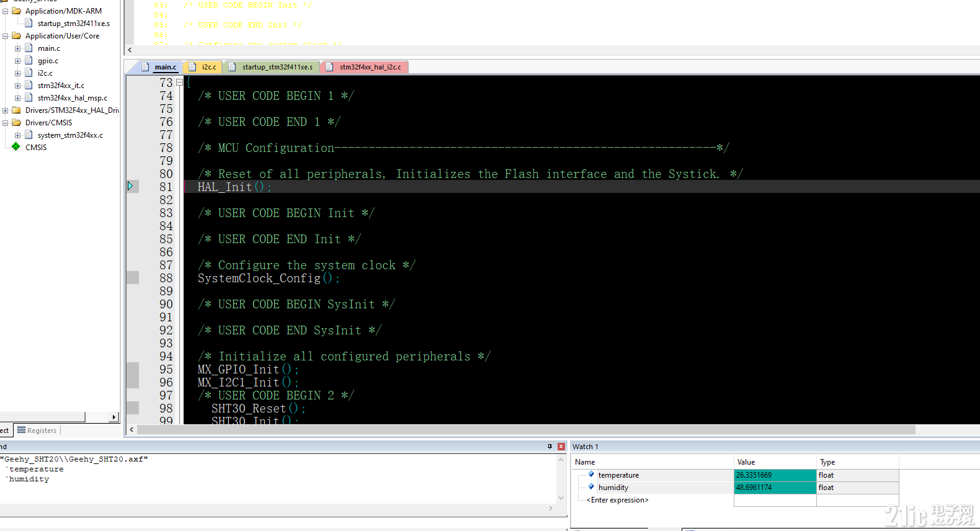Click the Command window scroll up arrow
The height and width of the screenshot is (531, 980).
561,460
